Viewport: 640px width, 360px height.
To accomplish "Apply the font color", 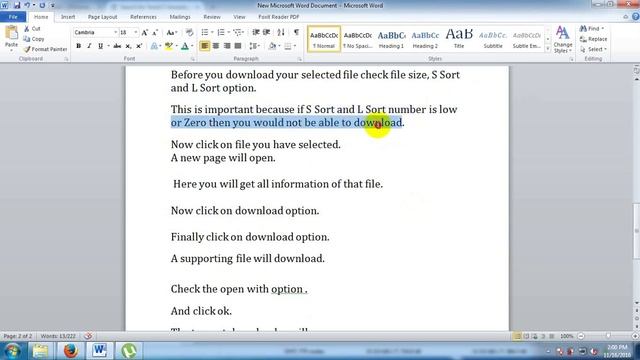I will pyautogui.click(x=184, y=46).
